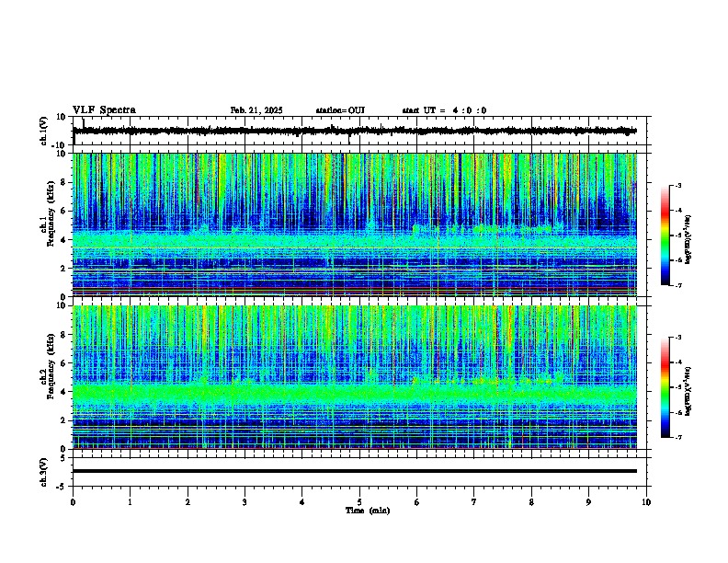
Task: Click time-axis tick label "4"
Action: pos(302,502)
